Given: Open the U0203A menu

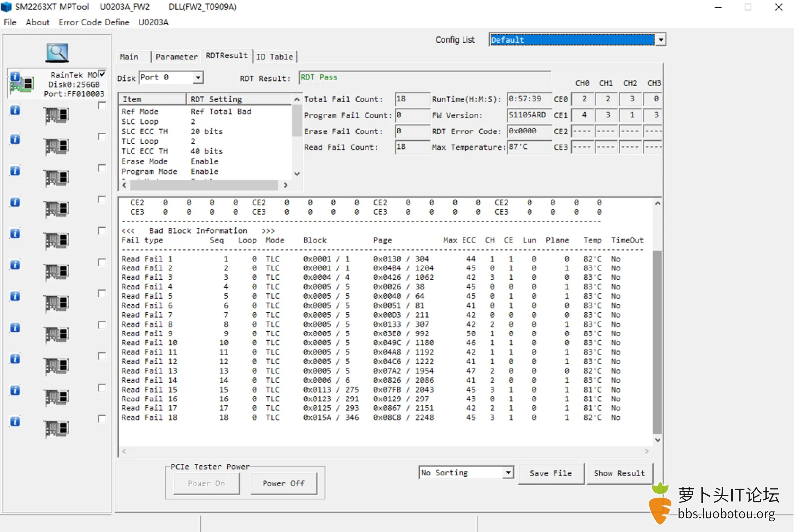Looking at the screenshot, I should coord(153,22).
